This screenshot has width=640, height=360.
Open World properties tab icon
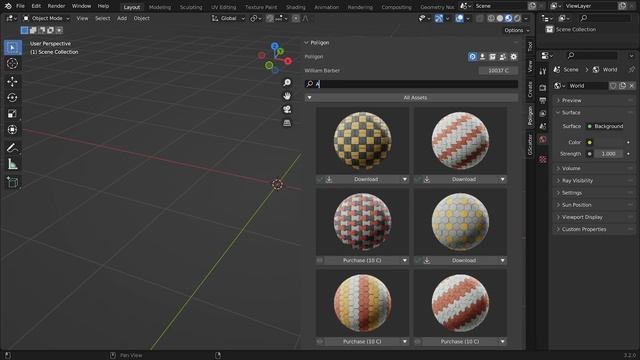543,140
